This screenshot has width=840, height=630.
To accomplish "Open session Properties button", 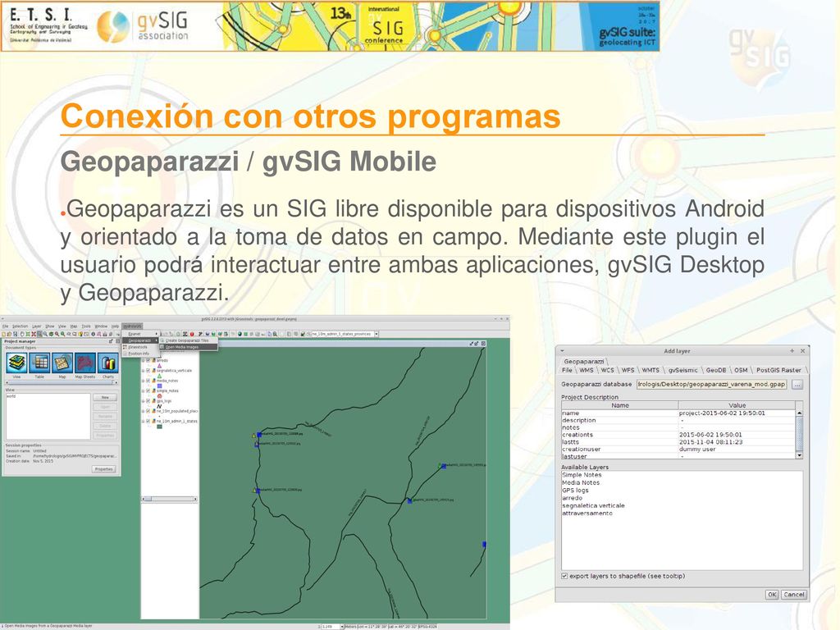I will (103, 469).
